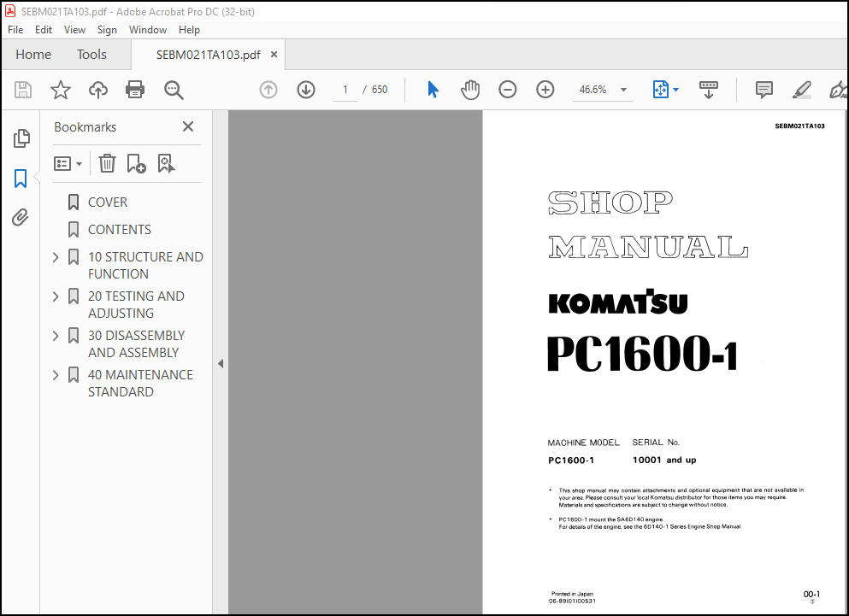Zoom out with the minus button
The height and width of the screenshot is (616, 849).
(507, 90)
